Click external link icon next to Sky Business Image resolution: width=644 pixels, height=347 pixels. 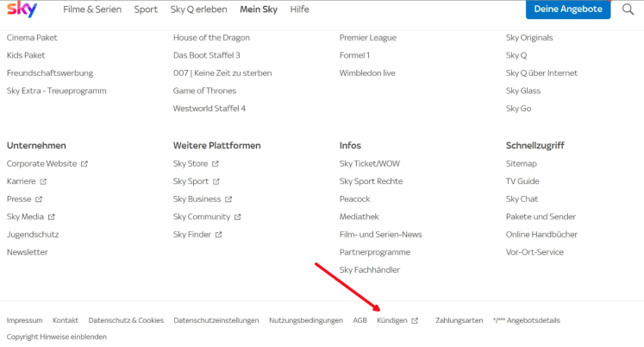(x=228, y=199)
